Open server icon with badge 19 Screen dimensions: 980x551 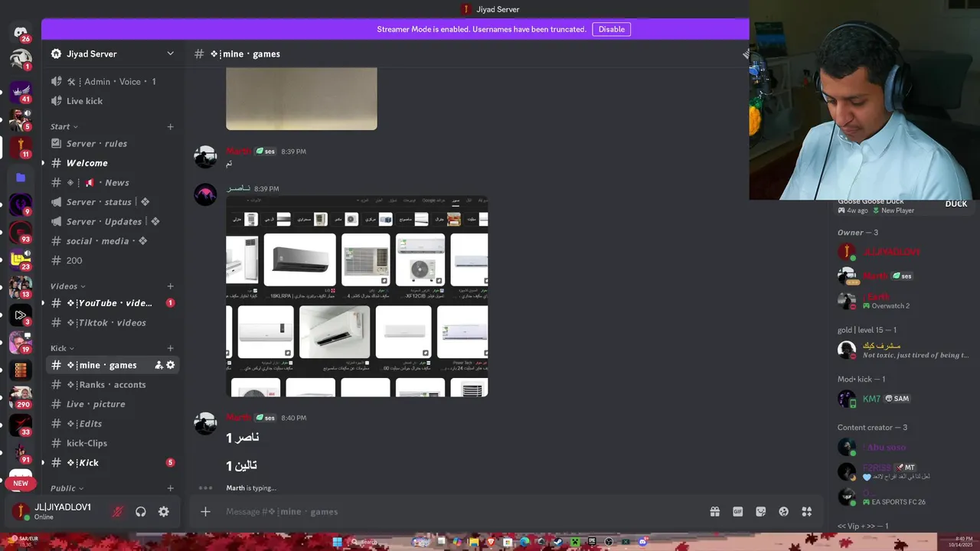coord(21,342)
